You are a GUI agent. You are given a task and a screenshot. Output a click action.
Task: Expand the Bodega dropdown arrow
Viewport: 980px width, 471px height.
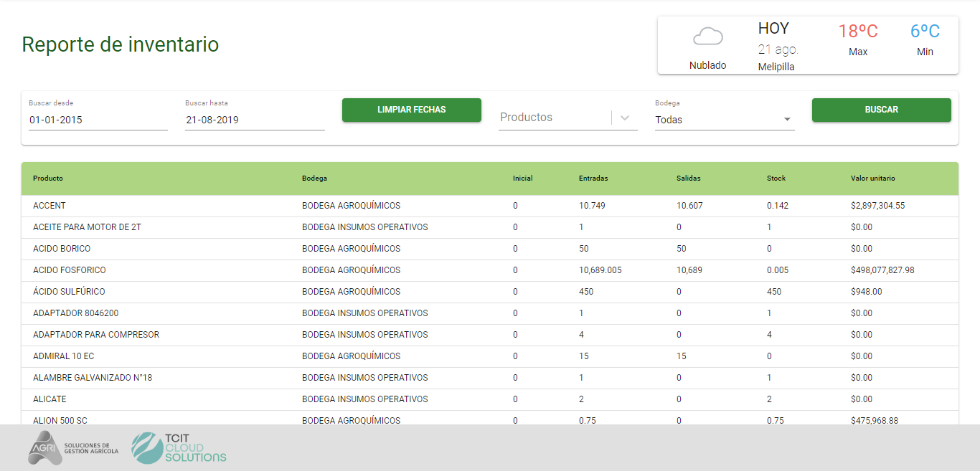(787, 120)
